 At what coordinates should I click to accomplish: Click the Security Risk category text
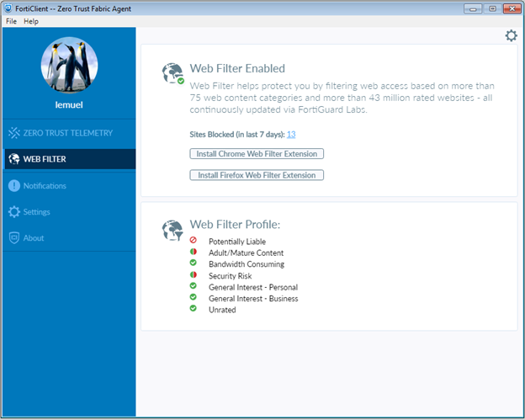pos(230,276)
